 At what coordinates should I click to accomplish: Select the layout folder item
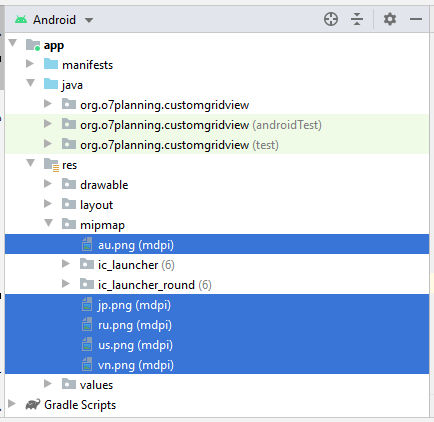pyautogui.click(x=96, y=205)
